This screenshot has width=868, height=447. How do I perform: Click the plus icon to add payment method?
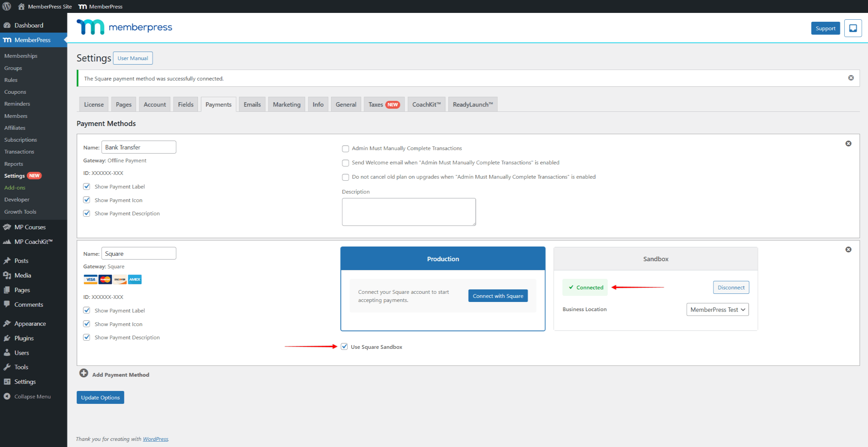84,373
